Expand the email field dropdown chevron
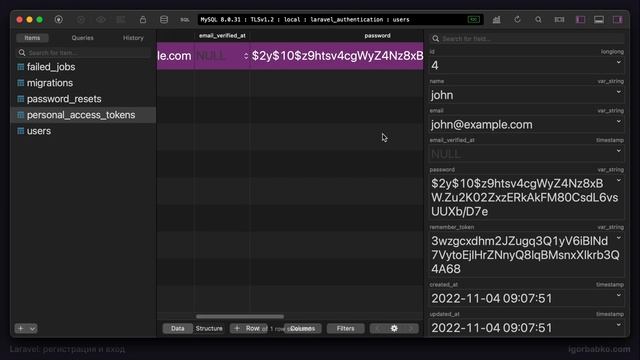 [x=619, y=121]
